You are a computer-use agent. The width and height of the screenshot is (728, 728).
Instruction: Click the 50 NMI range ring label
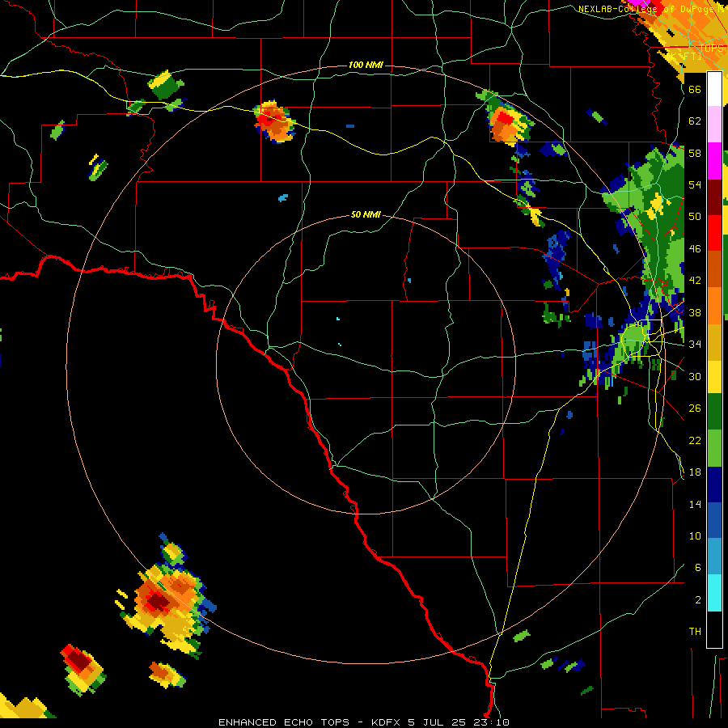(366, 214)
